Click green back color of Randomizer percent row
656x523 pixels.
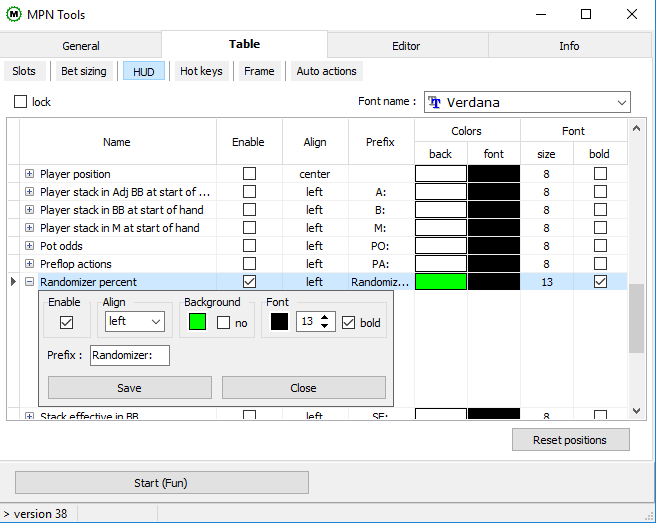[x=441, y=282]
